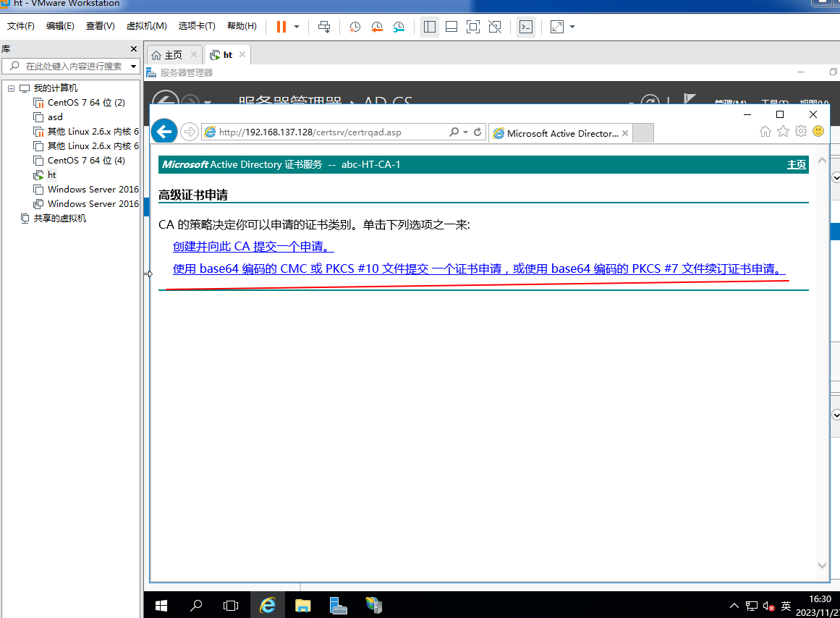Open the snapshot manager icon
This screenshot has height=618, width=840.
click(399, 27)
